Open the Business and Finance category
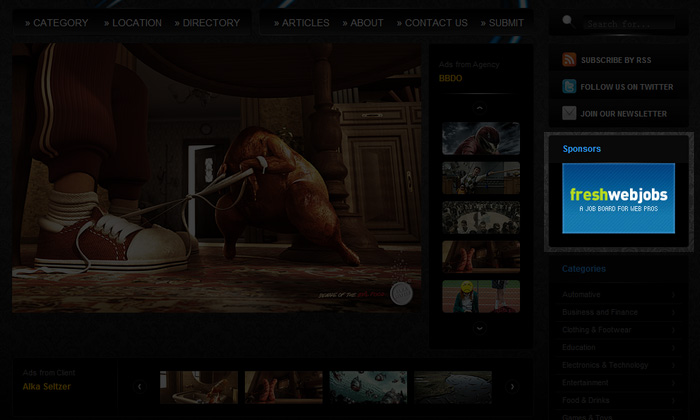Image resolution: width=700 pixels, height=420 pixels. (x=600, y=312)
